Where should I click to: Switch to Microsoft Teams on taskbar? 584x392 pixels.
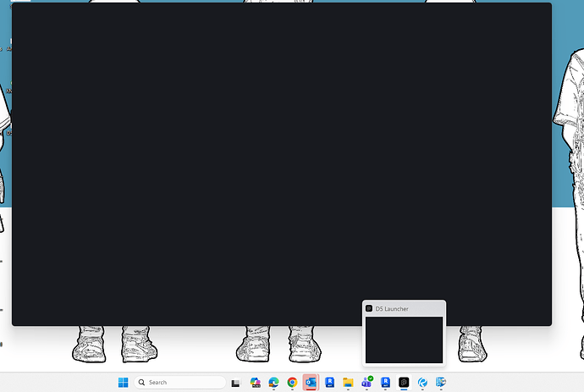[x=366, y=383]
